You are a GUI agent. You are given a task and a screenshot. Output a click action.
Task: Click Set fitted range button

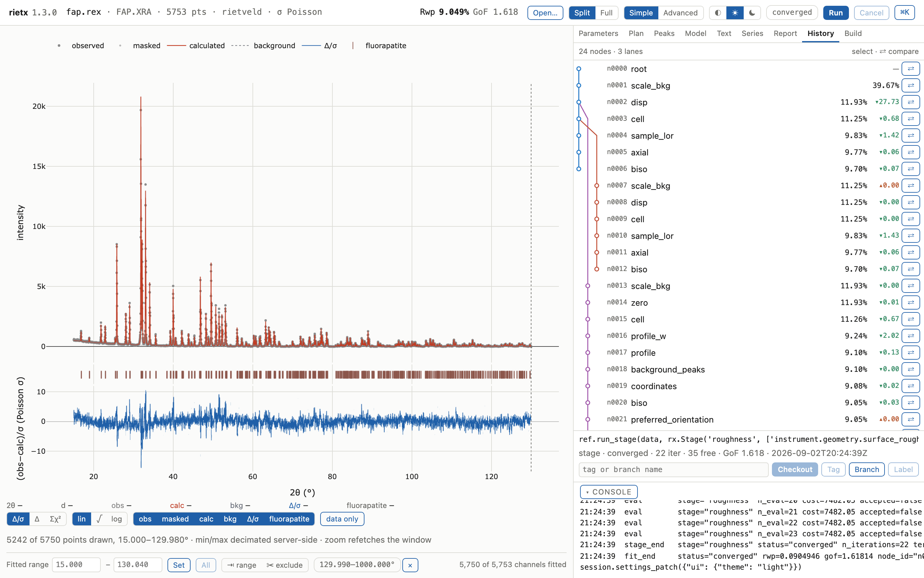(x=179, y=565)
